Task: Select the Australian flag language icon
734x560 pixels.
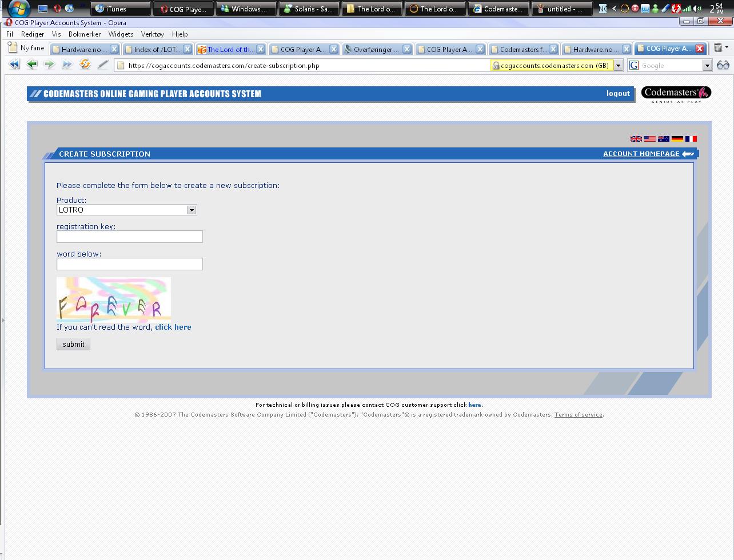Action: 663,139
